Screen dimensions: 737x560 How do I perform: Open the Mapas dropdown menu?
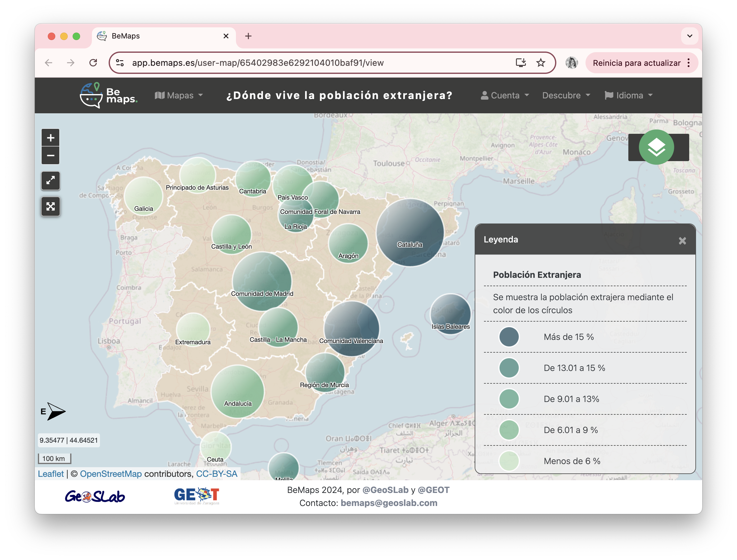click(179, 95)
